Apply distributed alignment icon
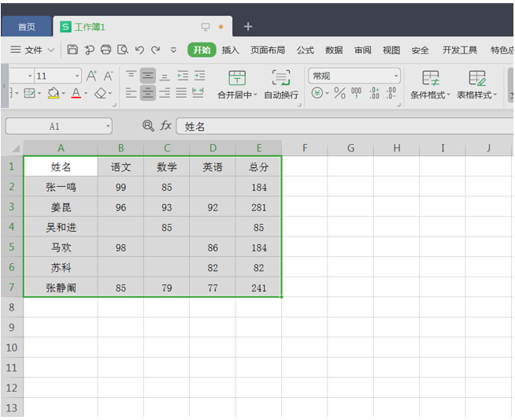 tap(198, 93)
